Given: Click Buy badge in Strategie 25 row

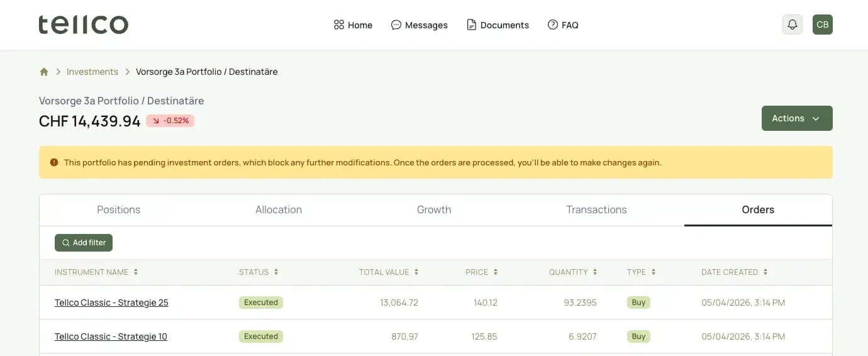Looking at the screenshot, I should click(x=638, y=303).
